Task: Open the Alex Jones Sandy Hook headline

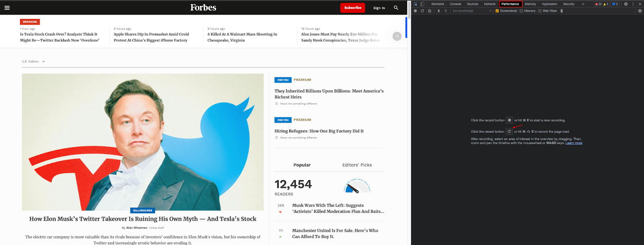Action: pos(341,37)
